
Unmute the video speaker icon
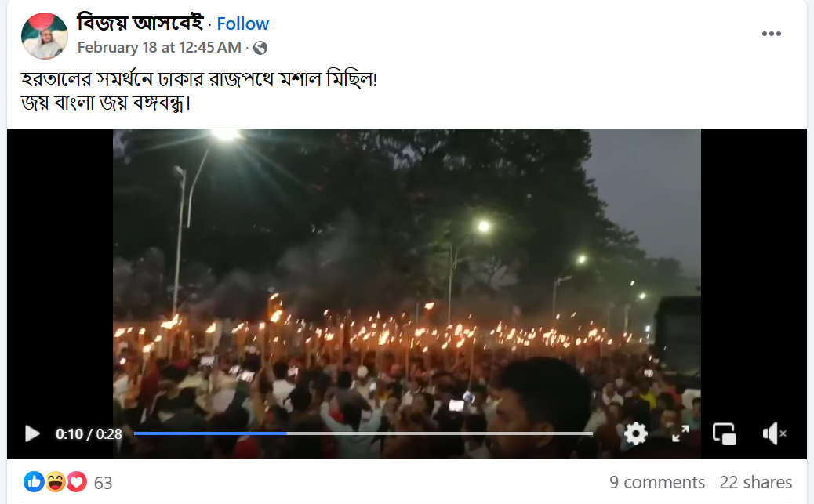tap(774, 433)
